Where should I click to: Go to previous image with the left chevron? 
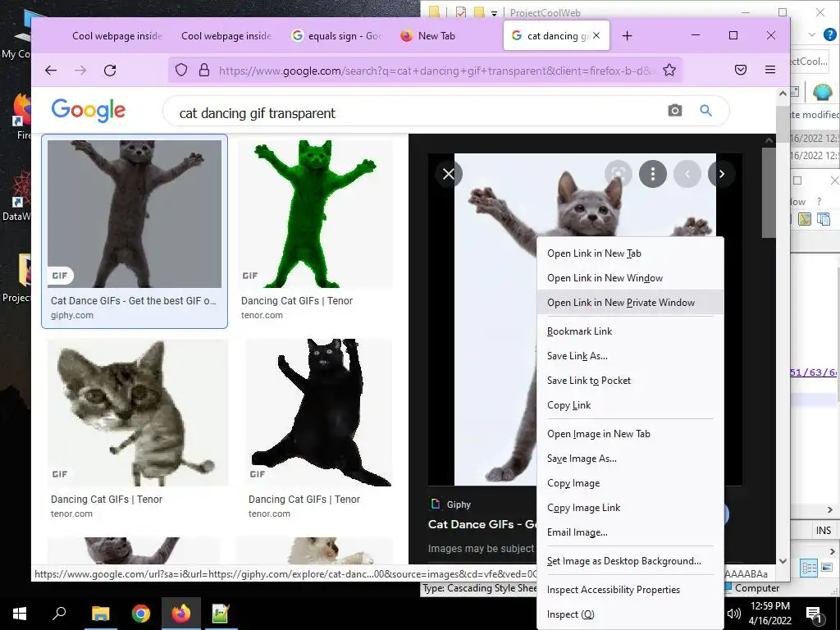pos(687,174)
